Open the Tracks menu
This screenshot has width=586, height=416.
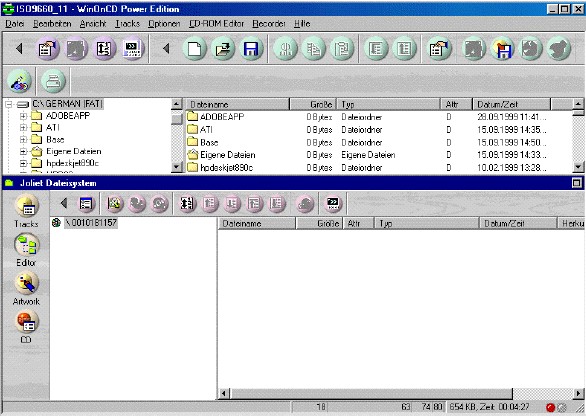pos(127,24)
